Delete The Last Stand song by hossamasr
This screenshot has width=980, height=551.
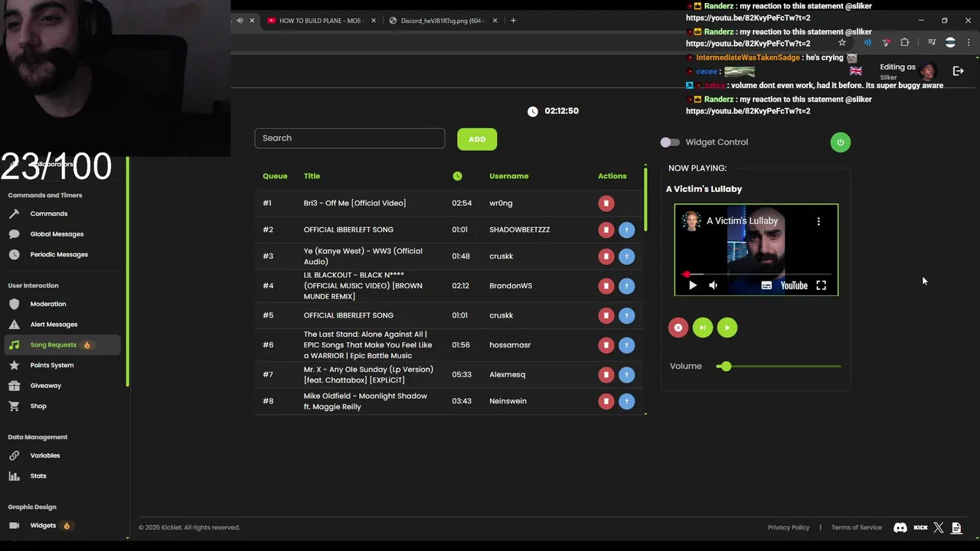(606, 345)
